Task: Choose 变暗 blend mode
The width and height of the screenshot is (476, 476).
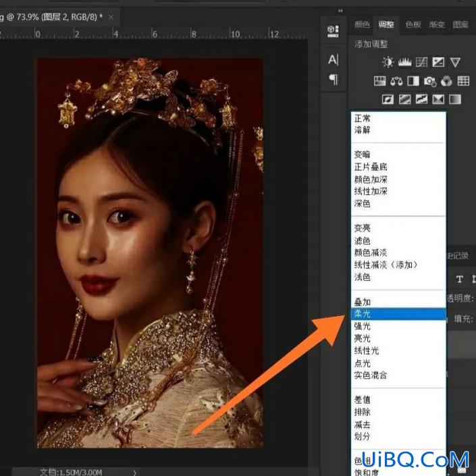Action: pyautogui.click(x=398, y=155)
